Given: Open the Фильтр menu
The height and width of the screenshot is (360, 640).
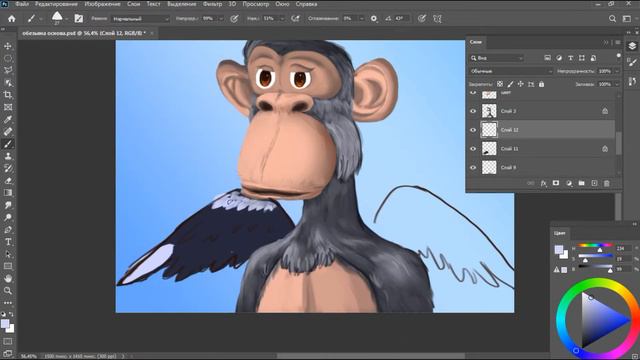Looking at the screenshot, I should tap(212, 4).
